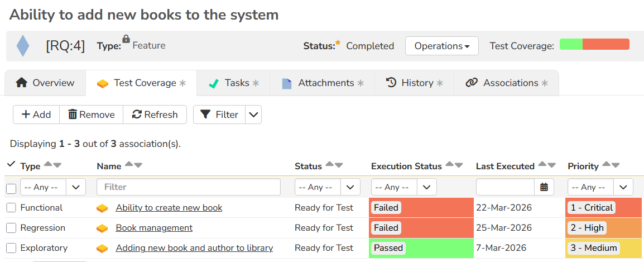This screenshot has width=644, height=262.
Task: Select the Functional row checkbox
Action: (11, 208)
